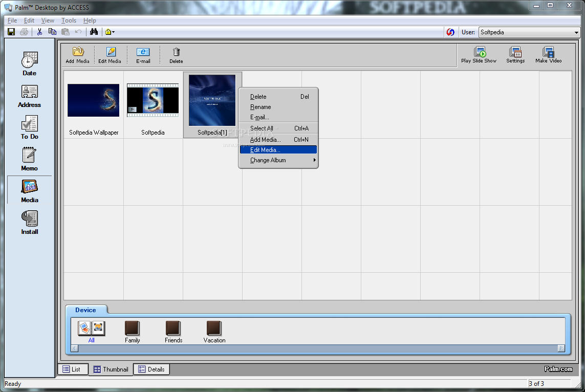Switch to the List view tab
The image size is (585, 392).
coord(73,369)
